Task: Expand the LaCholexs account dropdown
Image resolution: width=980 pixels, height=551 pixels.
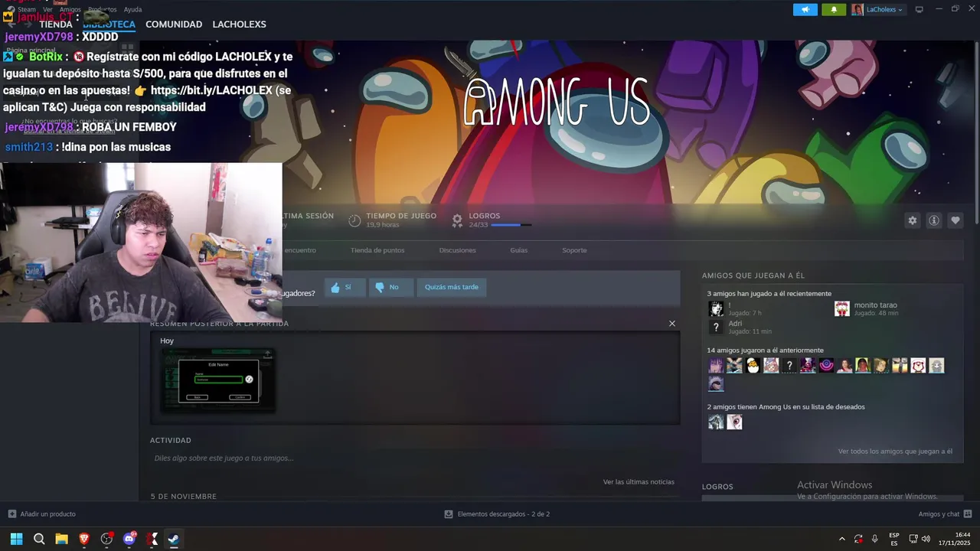Action: click(877, 9)
